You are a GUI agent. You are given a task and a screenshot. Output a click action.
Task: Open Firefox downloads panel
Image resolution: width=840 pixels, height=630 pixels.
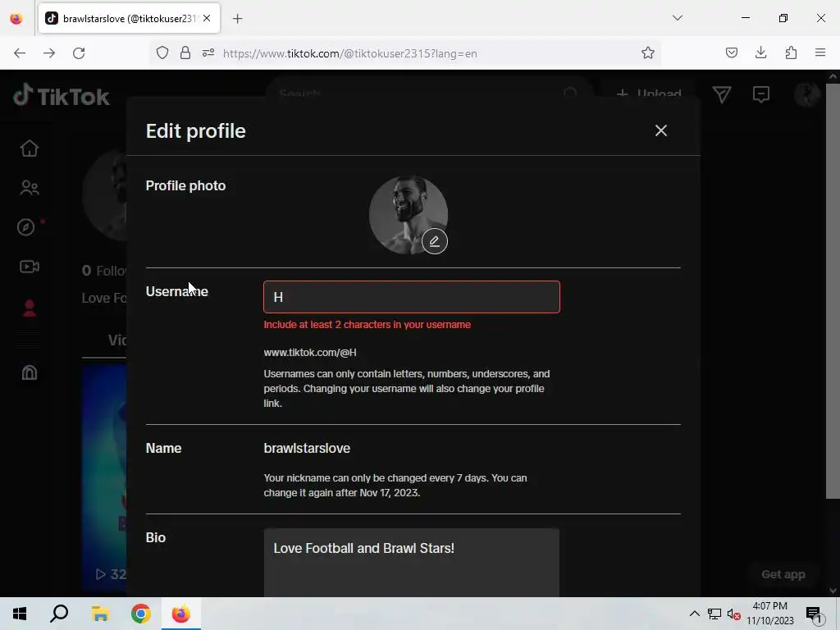click(x=760, y=52)
